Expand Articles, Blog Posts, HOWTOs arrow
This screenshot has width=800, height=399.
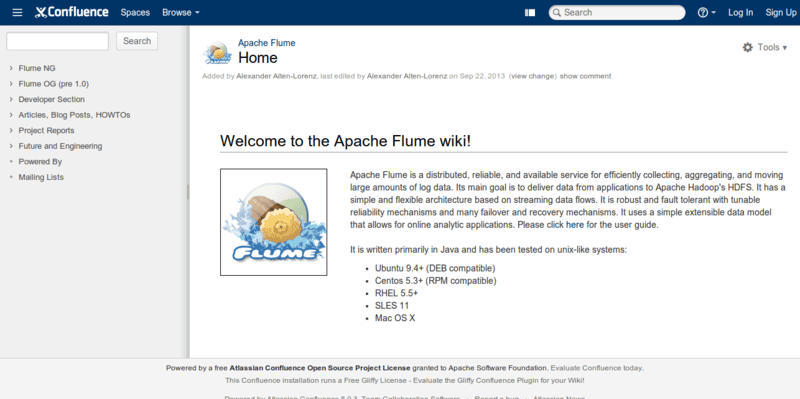click(x=11, y=115)
